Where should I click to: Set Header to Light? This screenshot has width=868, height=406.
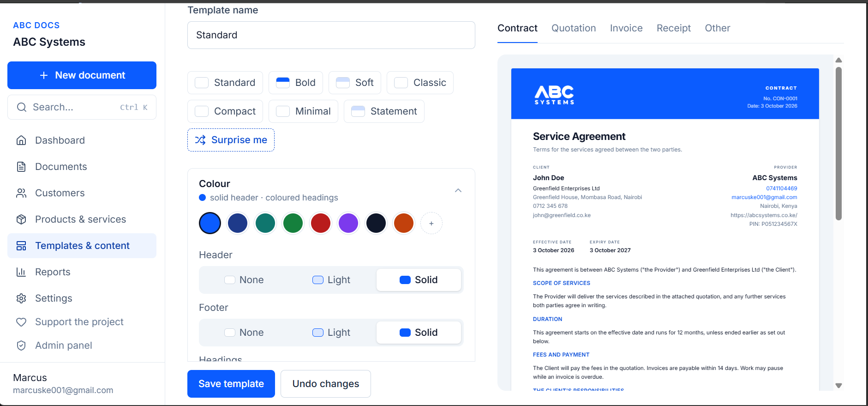point(331,280)
